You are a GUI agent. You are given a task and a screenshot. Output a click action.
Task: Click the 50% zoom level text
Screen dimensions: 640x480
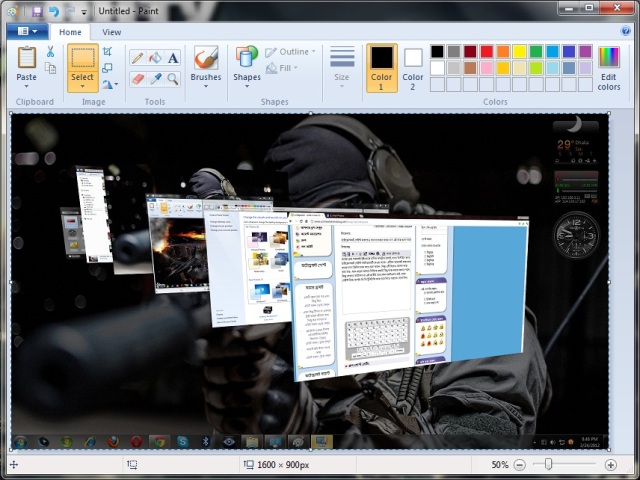tap(500, 464)
